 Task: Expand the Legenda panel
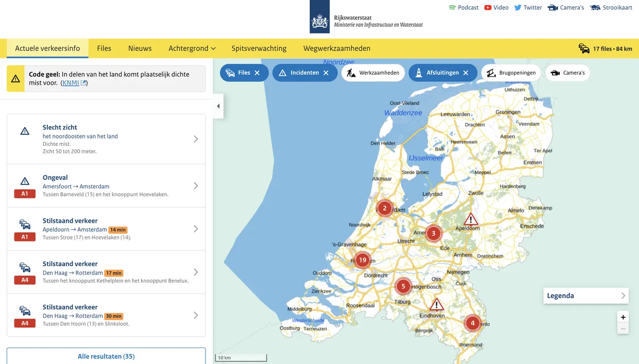click(623, 296)
